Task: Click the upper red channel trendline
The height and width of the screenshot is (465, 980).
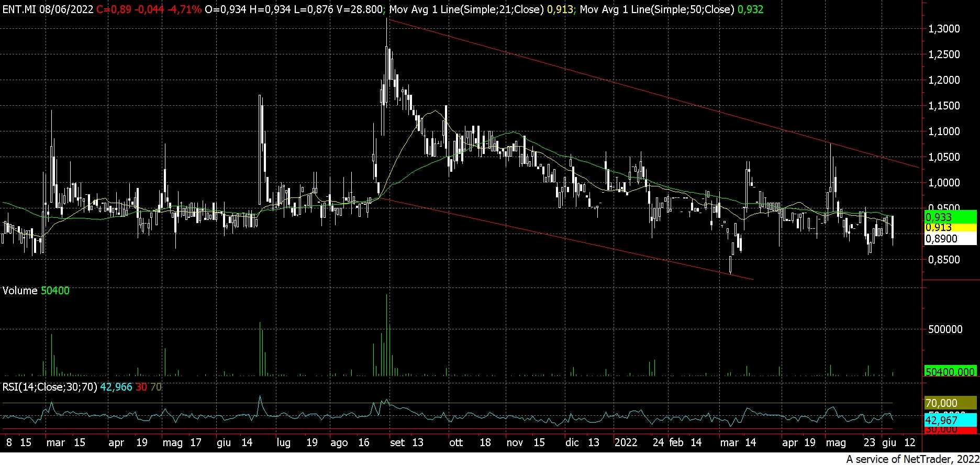Action: [653, 94]
